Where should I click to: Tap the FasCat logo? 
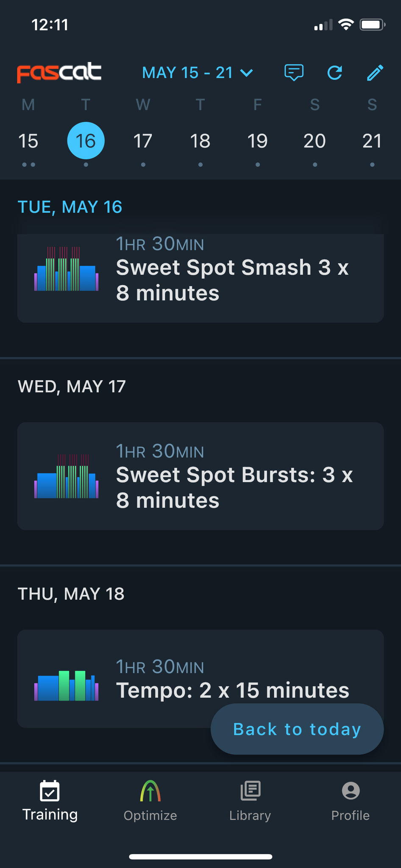click(59, 73)
